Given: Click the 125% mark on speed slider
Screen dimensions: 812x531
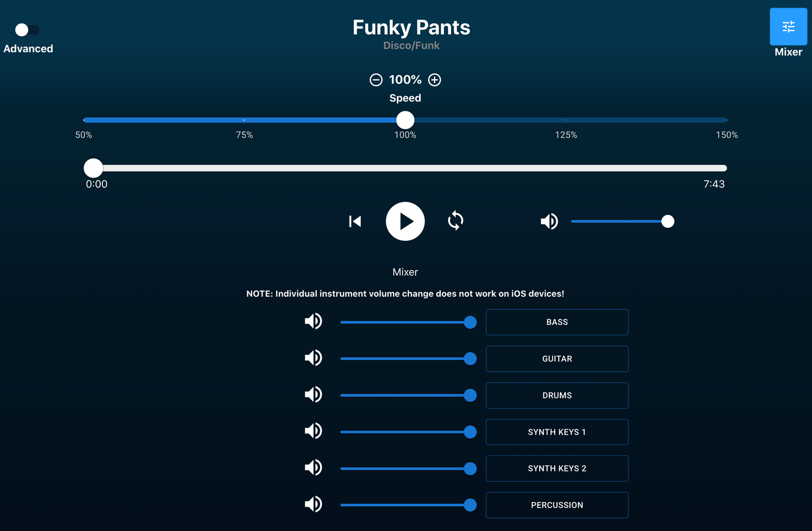Looking at the screenshot, I should [x=566, y=120].
